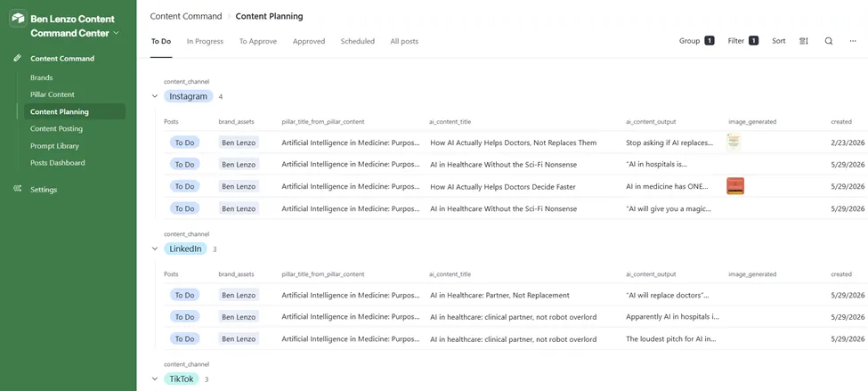Switch to the Approved tab
The height and width of the screenshot is (391, 868).
(309, 41)
